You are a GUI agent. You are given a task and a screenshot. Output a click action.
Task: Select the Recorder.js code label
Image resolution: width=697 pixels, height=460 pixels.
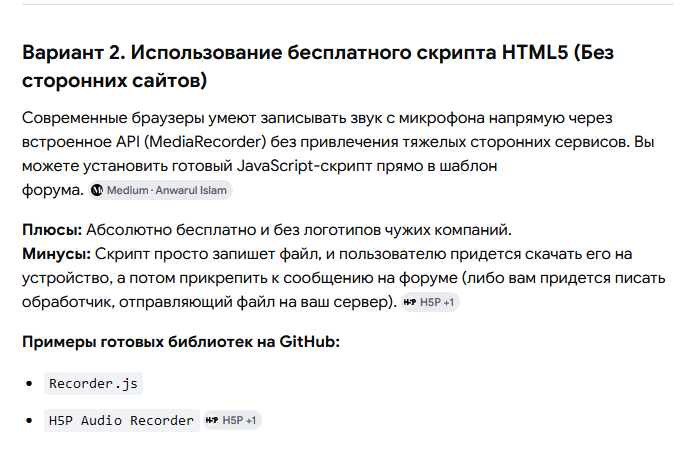(x=93, y=383)
